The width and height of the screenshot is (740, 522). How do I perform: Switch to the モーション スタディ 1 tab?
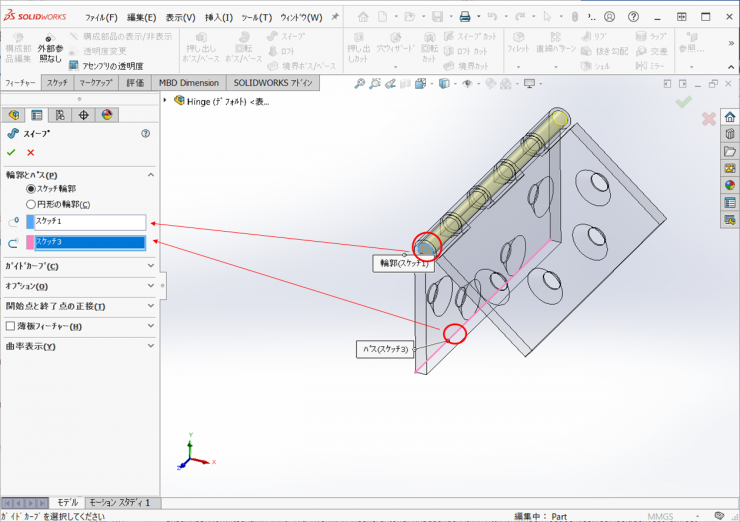120,502
